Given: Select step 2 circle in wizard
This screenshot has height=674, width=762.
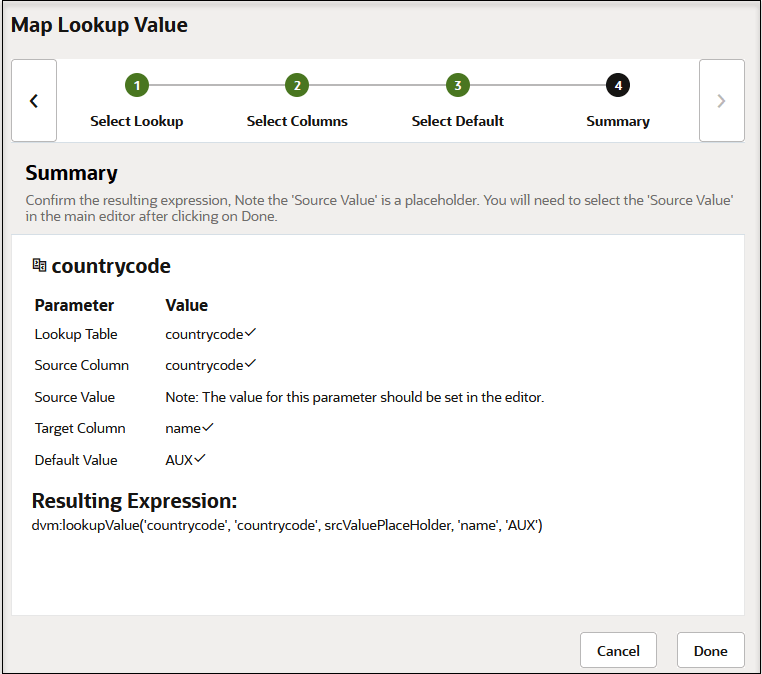Looking at the screenshot, I should (297, 86).
